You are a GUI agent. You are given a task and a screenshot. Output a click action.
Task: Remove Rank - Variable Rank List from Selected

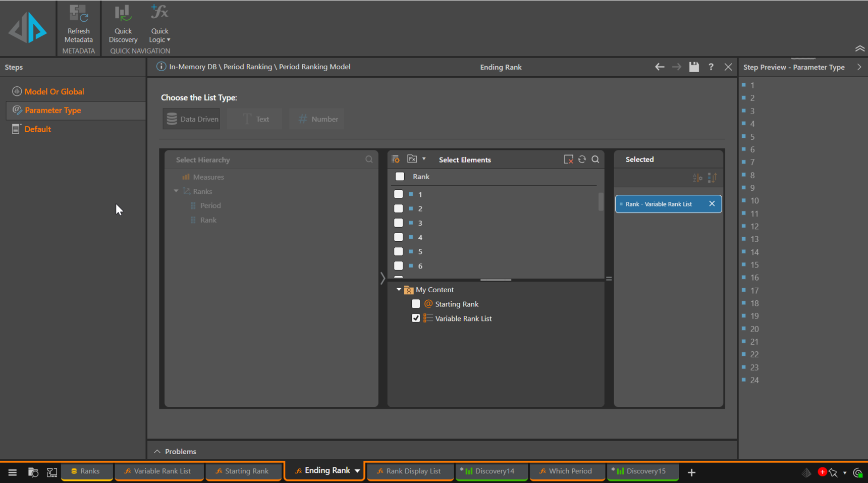click(712, 204)
